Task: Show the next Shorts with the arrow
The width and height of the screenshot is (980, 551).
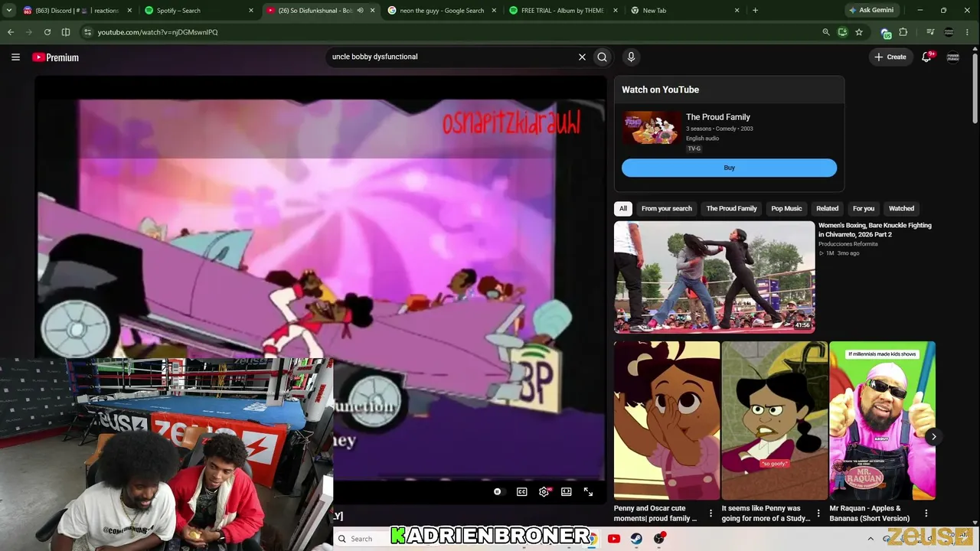Action: [933, 436]
